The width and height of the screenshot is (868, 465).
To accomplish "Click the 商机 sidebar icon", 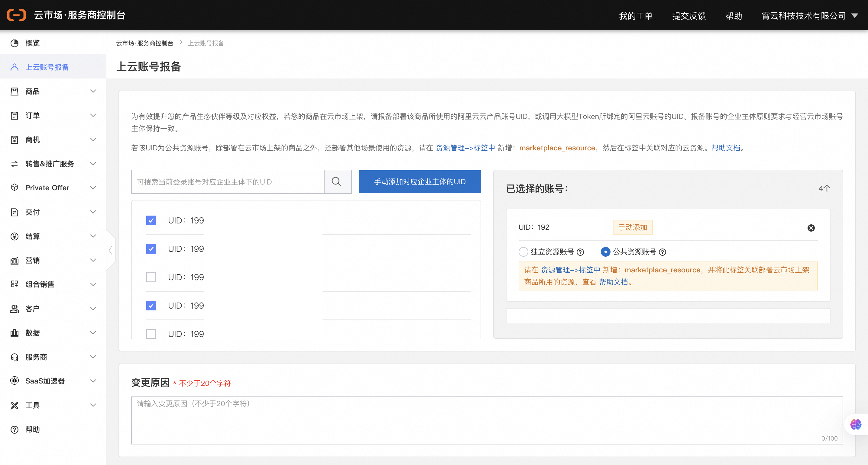I will point(15,140).
